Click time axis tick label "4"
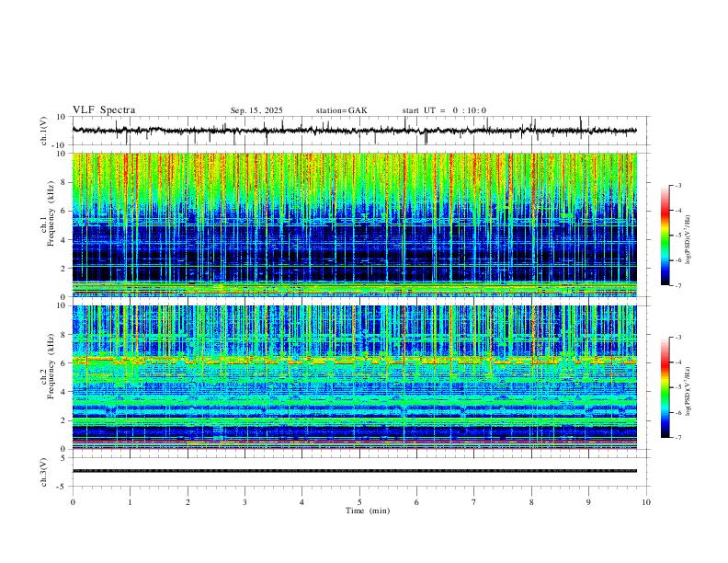Image resolution: width=728 pixels, height=563 pixels. (x=302, y=502)
